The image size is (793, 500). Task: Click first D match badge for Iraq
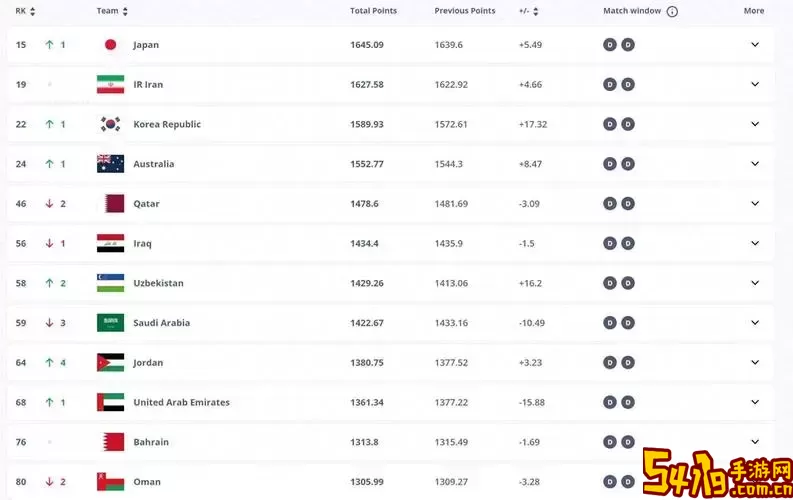click(610, 243)
